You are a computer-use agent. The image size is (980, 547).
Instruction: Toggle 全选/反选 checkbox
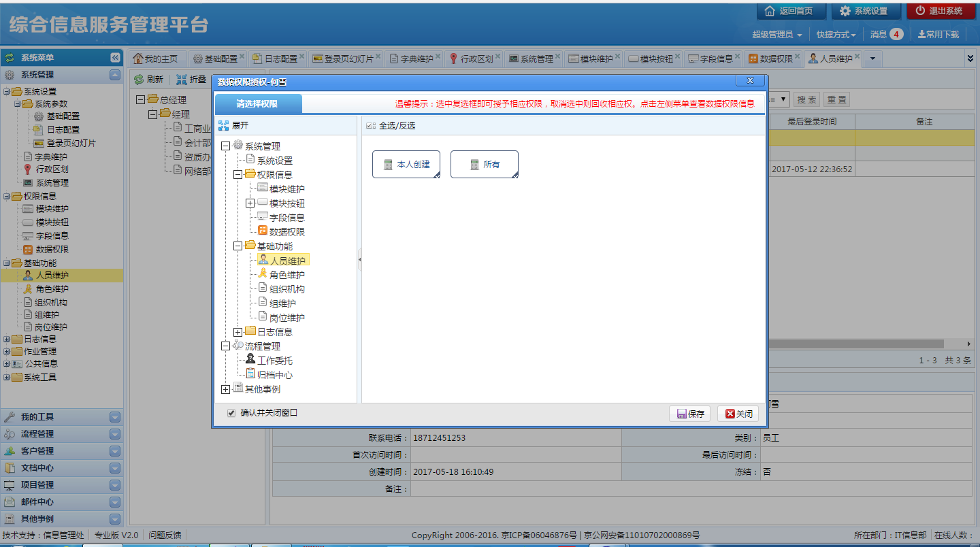tap(370, 126)
